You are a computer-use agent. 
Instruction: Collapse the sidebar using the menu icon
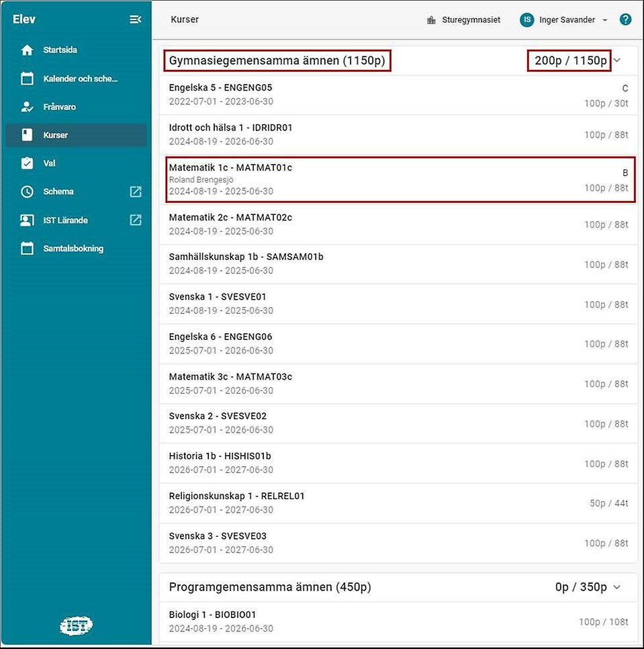(136, 19)
